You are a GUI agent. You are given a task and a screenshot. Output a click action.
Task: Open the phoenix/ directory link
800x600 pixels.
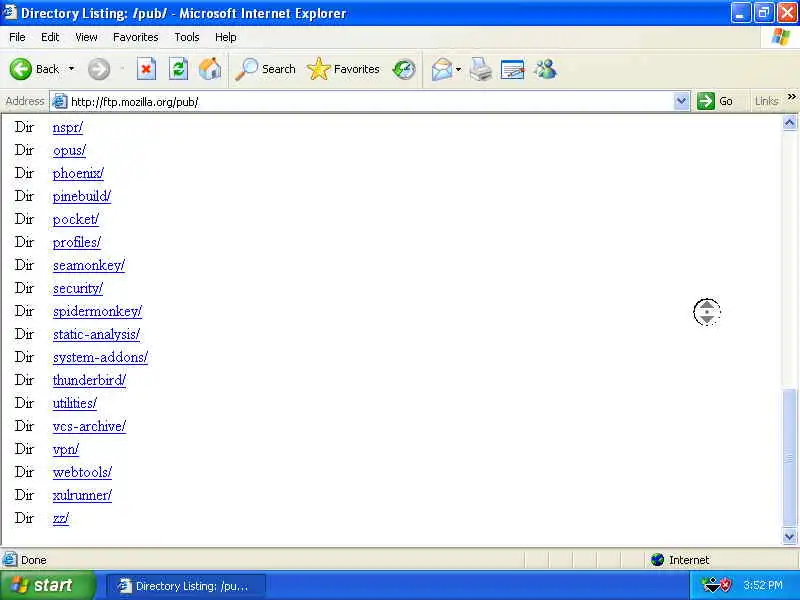[x=78, y=173]
